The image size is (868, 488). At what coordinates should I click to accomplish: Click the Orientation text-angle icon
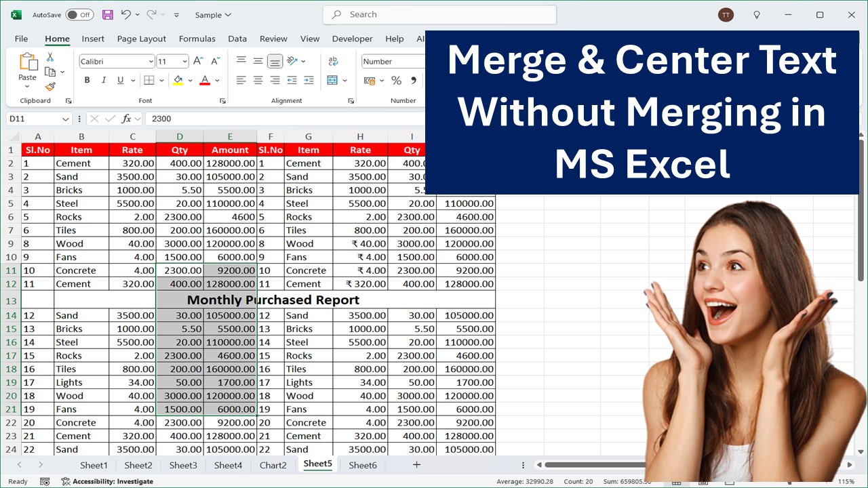(292, 61)
